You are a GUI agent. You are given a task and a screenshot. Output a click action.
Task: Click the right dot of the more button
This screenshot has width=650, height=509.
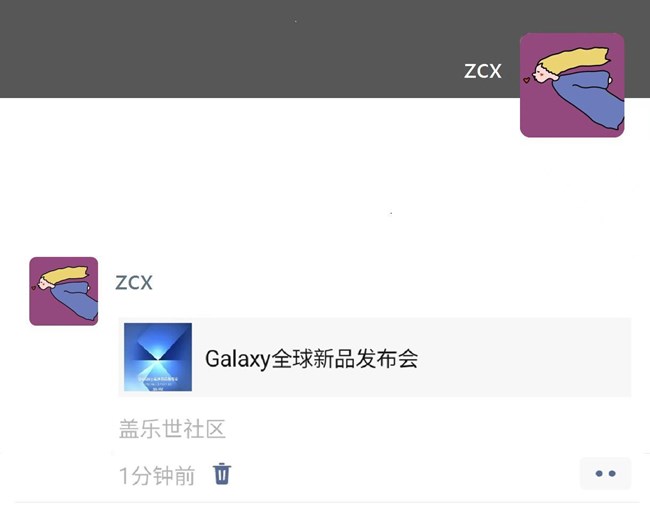tap(612, 473)
